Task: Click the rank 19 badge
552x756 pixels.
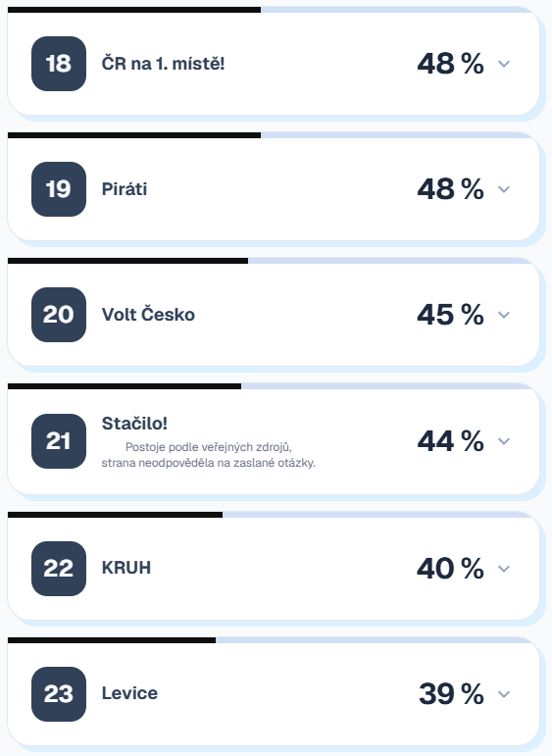Action: coord(59,189)
